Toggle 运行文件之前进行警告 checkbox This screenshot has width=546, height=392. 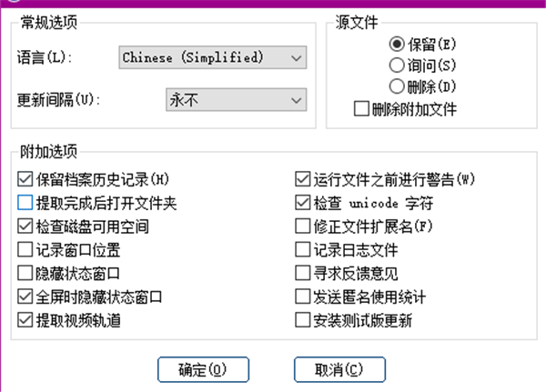click(303, 178)
